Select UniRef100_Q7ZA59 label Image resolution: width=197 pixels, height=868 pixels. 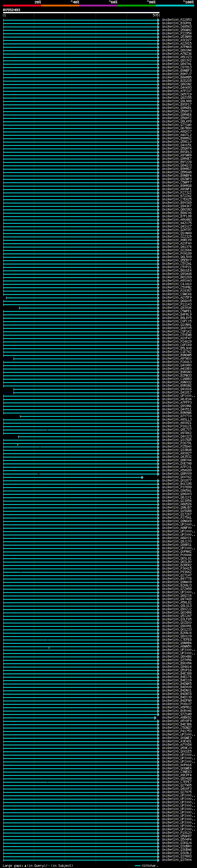coord(176,589)
